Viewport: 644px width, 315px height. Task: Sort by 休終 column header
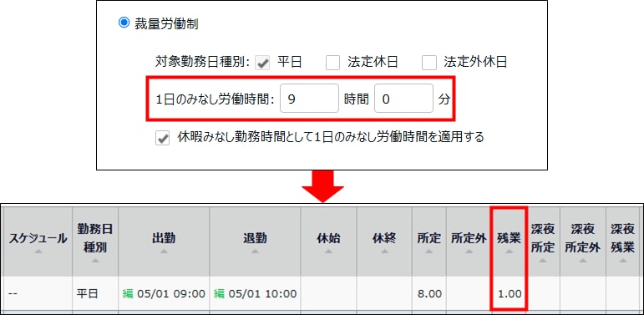[384, 241]
